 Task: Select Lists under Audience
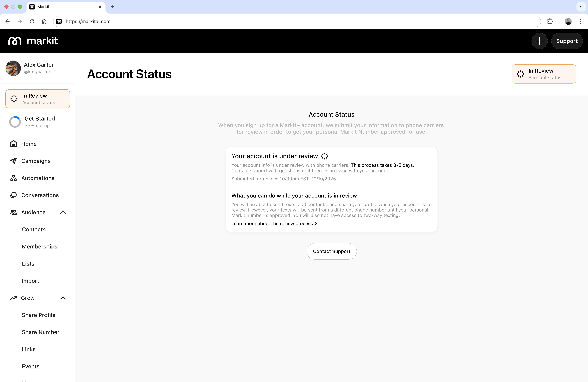pos(28,264)
